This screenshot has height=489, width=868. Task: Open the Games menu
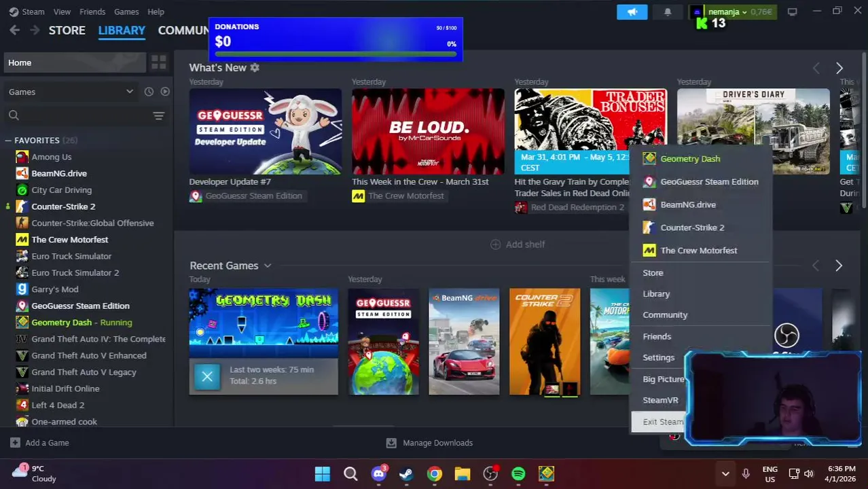pyautogui.click(x=126, y=12)
